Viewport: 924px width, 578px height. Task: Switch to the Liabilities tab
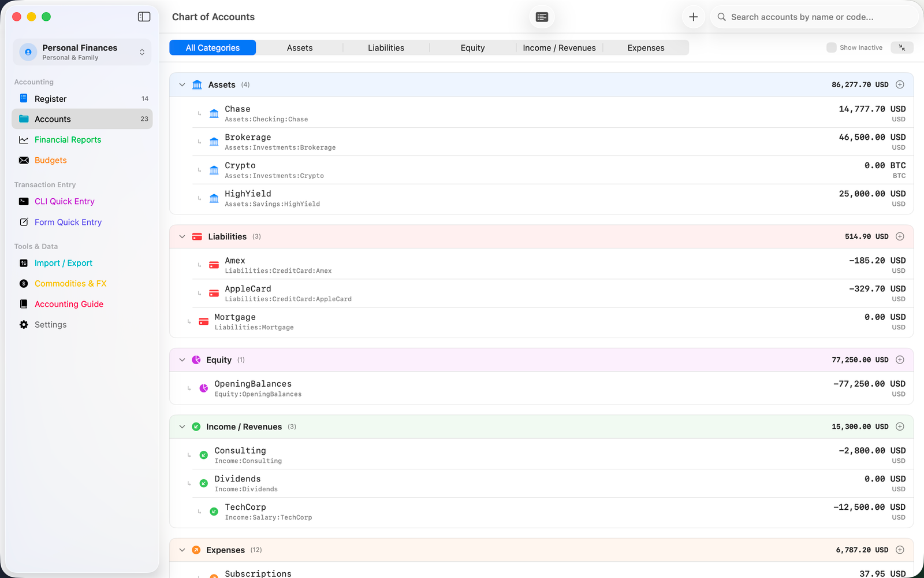(x=386, y=47)
